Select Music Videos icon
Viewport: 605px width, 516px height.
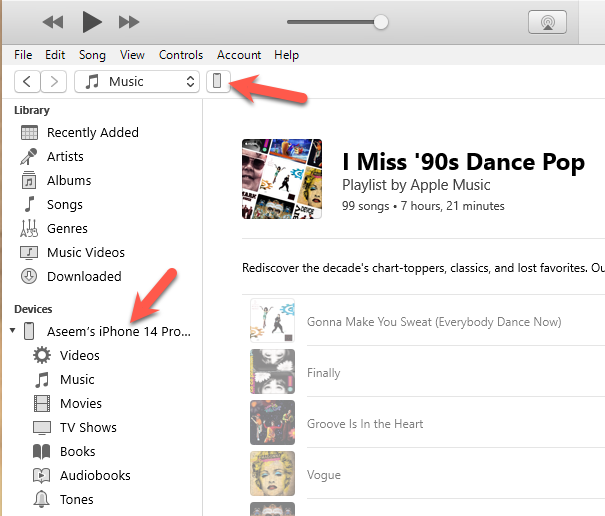(29, 253)
